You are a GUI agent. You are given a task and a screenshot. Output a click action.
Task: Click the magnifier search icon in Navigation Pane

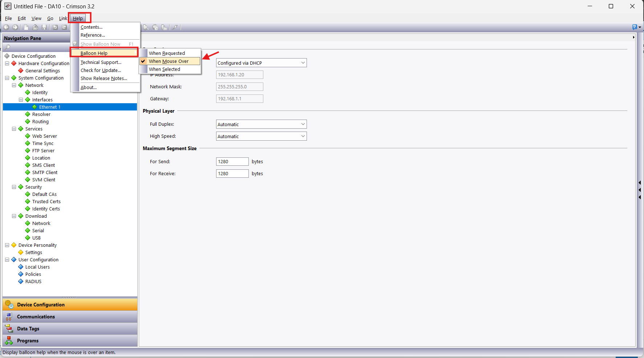tap(8, 47)
